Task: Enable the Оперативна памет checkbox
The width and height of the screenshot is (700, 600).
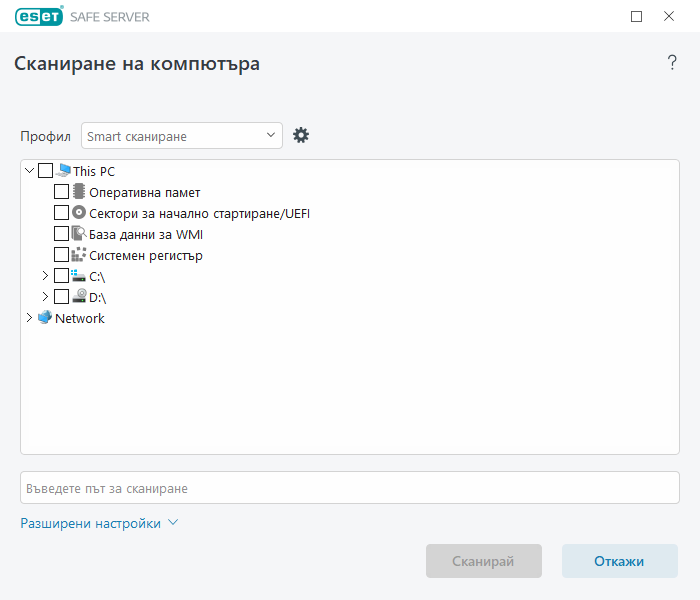Action: (61, 192)
